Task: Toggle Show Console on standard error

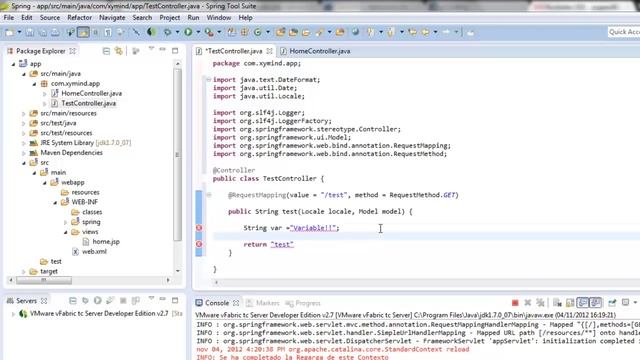Action: [x=595, y=303]
